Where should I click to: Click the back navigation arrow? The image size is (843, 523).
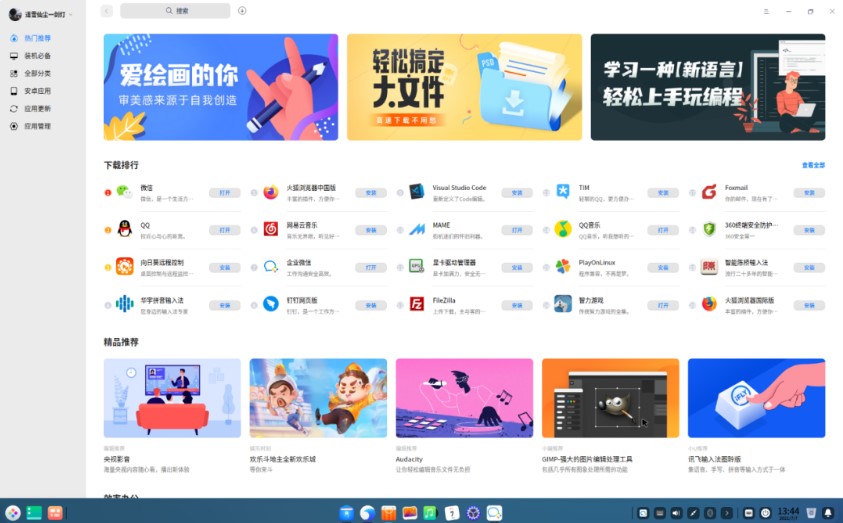[106, 11]
